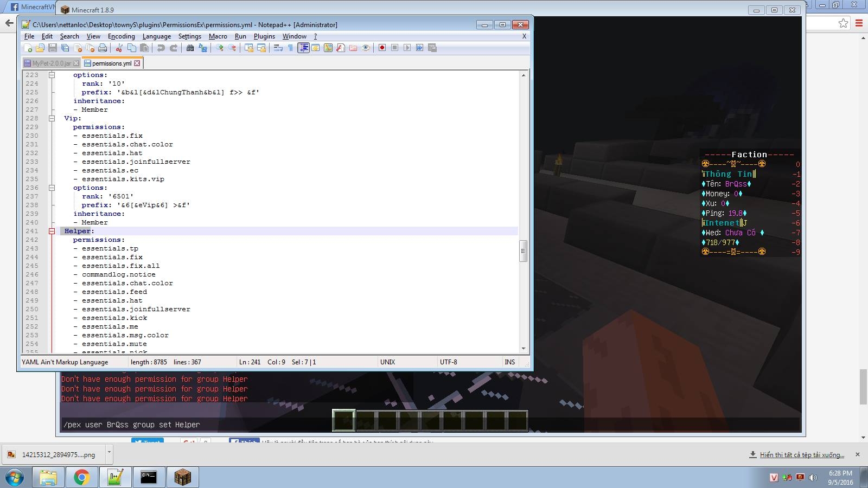Viewport: 868px width, 488px height.
Task: Bookmark page with the Chrome star icon
Action: 843,23
